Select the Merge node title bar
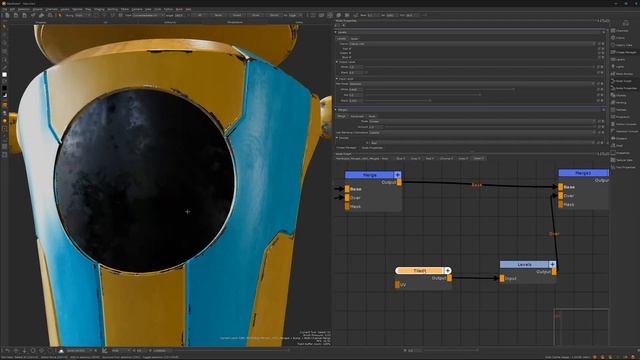This screenshot has width=640, height=360. (370, 175)
